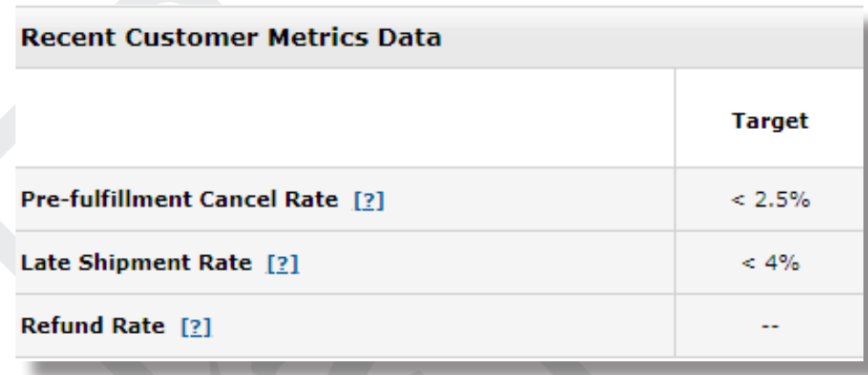The height and width of the screenshot is (375, 868).
Task: Click the blank header cell left of Target
Action: pos(344,118)
